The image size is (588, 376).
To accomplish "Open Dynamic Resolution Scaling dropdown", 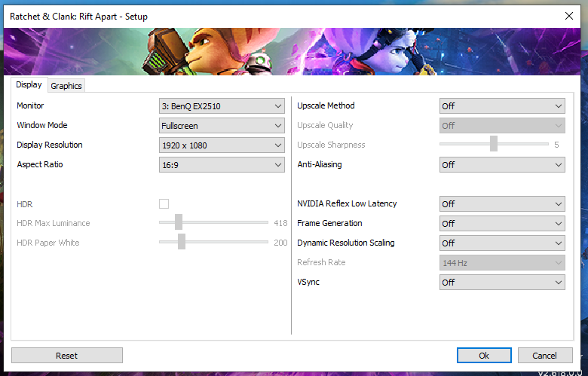I will [x=502, y=243].
